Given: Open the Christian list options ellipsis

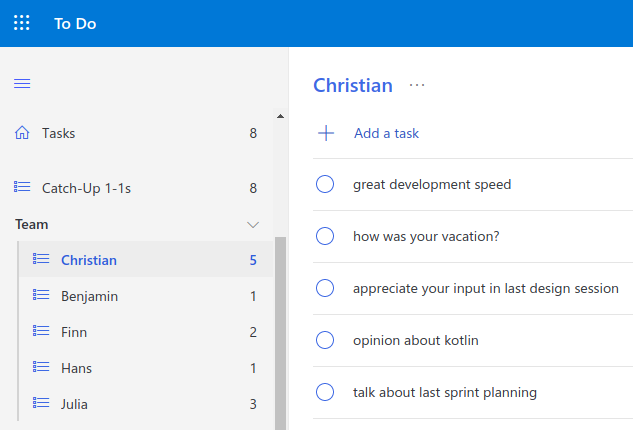Looking at the screenshot, I should (417, 85).
